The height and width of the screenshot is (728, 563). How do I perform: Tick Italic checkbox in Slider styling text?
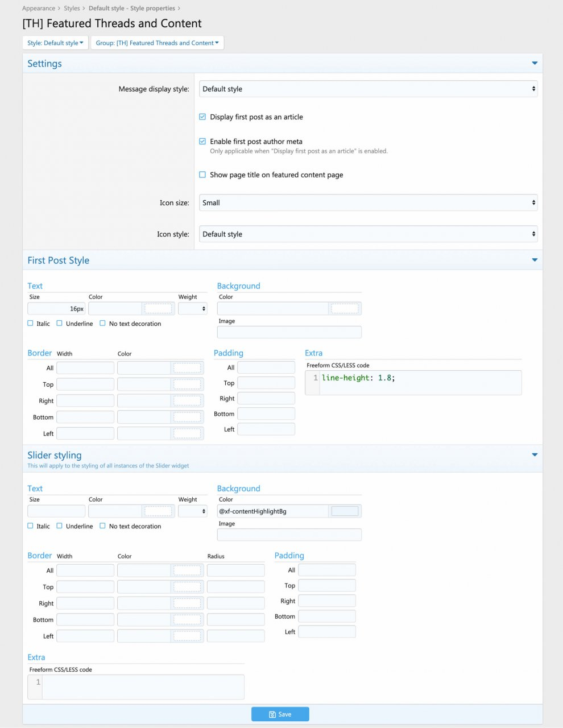(31, 526)
